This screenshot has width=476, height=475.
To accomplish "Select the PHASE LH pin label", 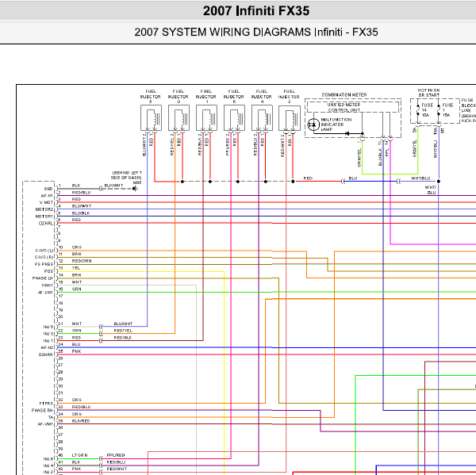I will point(43,278).
